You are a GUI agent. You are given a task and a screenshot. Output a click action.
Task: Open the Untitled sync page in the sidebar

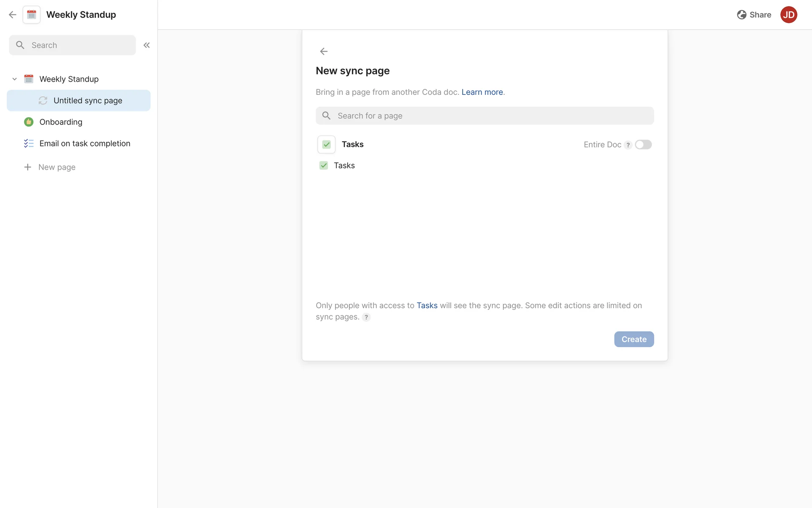point(88,101)
